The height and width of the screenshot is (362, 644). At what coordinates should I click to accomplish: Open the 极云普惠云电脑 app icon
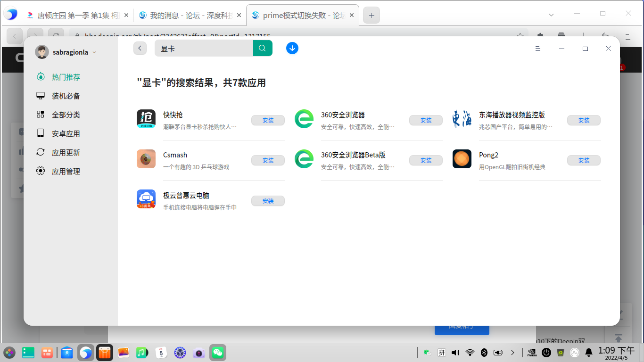(146, 199)
